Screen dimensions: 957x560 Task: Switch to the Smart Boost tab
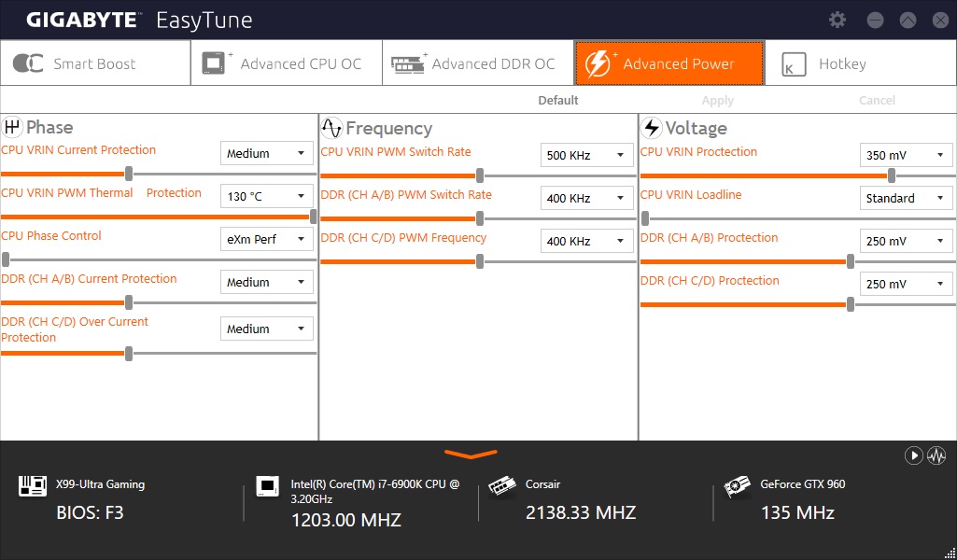96,63
